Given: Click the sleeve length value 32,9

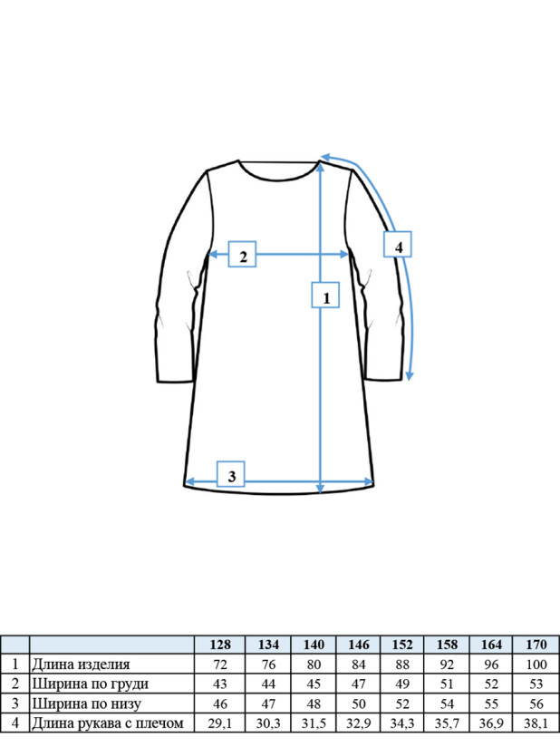Looking at the screenshot, I should 359,723.
